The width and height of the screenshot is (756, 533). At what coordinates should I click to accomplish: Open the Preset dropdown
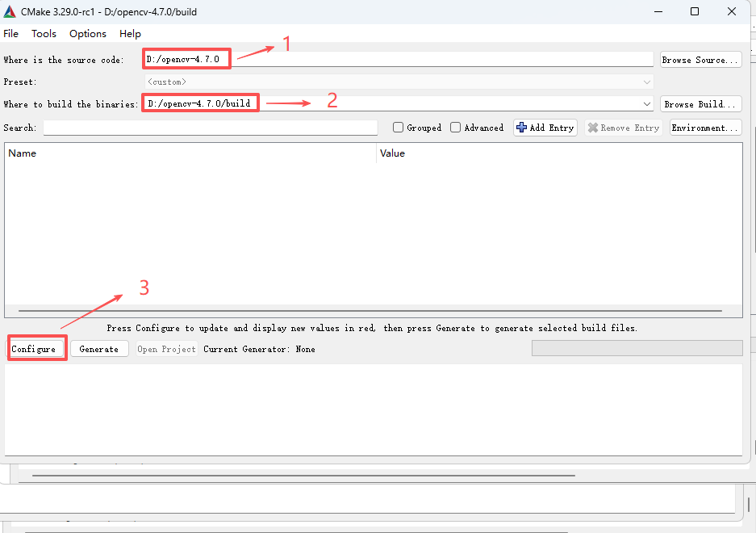(x=399, y=82)
